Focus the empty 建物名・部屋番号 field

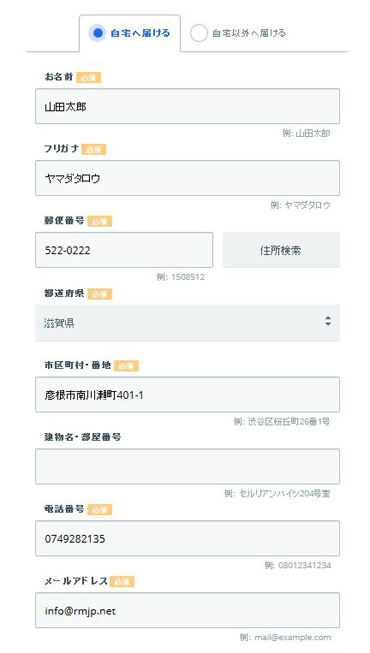[188, 466]
